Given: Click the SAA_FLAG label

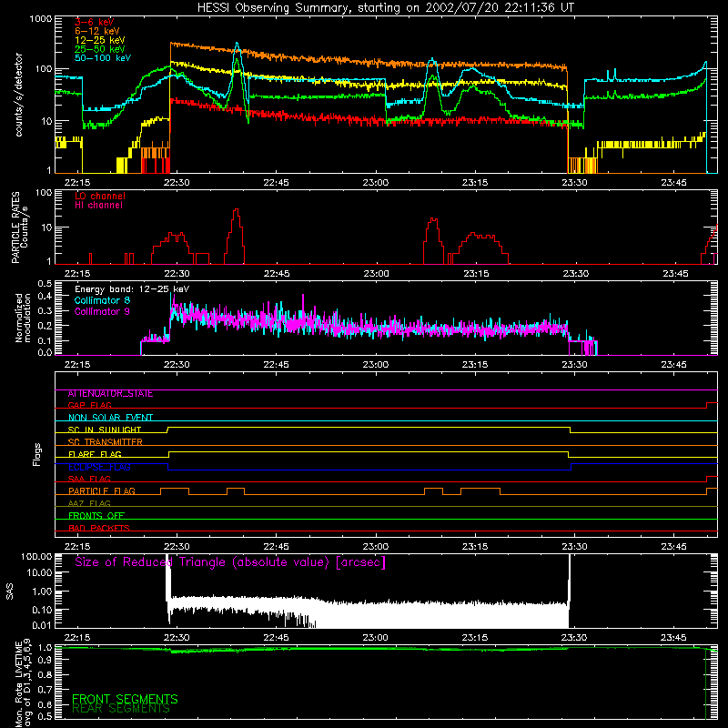Looking at the screenshot, I should coord(89,479).
